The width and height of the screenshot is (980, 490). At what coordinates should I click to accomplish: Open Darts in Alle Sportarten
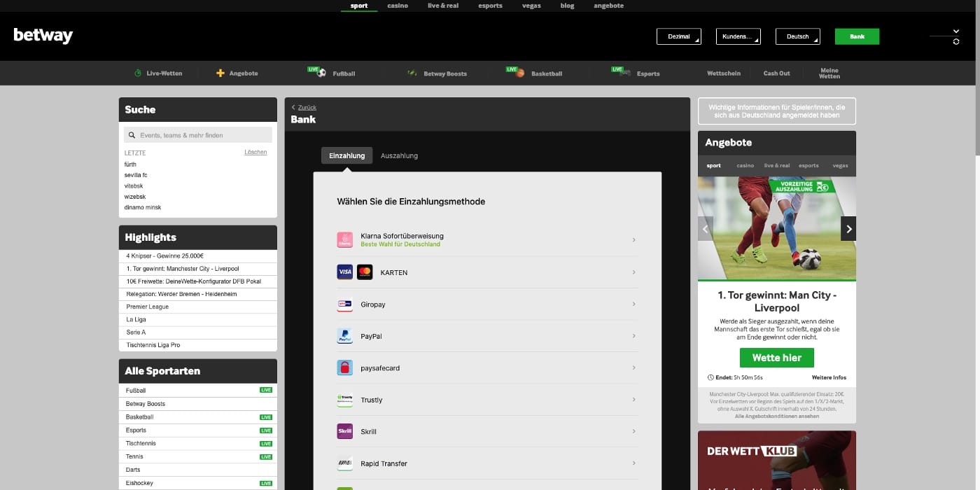pos(198,470)
